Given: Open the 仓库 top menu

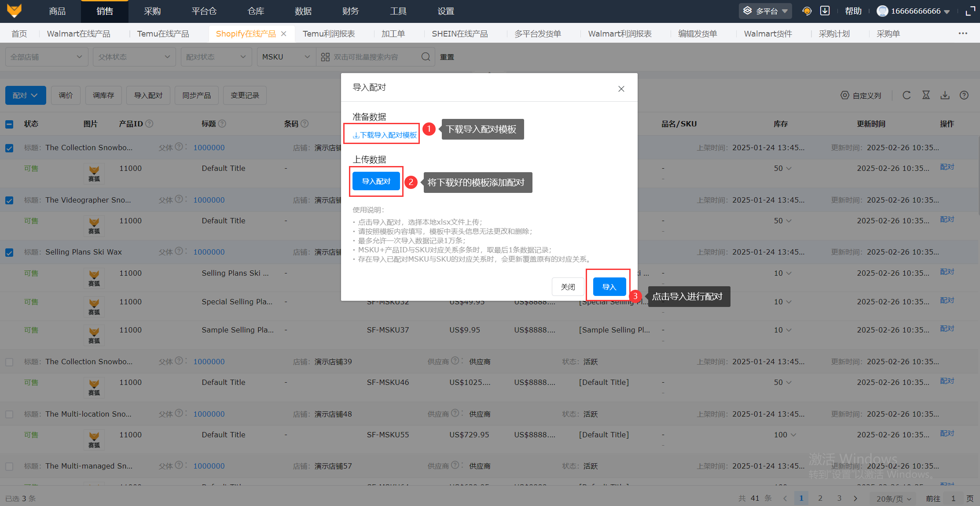Looking at the screenshot, I should [x=256, y=11].
